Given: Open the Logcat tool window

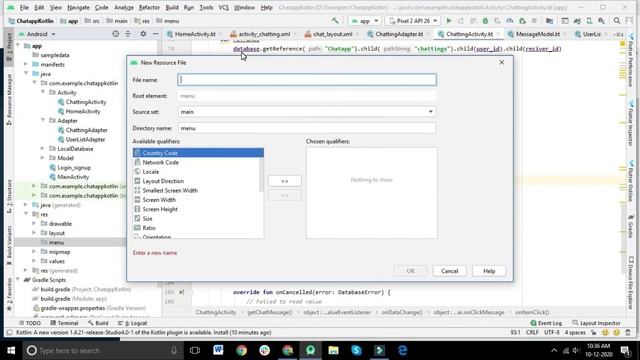Looking at the screenshot, I should (x=133, y=323).
